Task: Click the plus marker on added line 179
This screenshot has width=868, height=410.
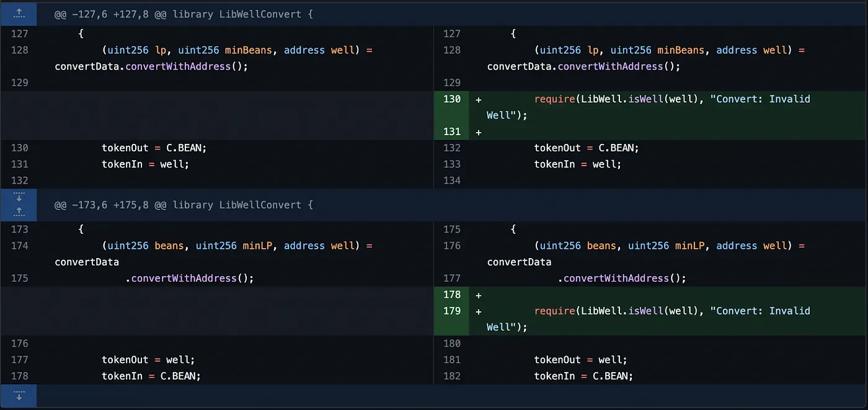Action: [478, 311]
